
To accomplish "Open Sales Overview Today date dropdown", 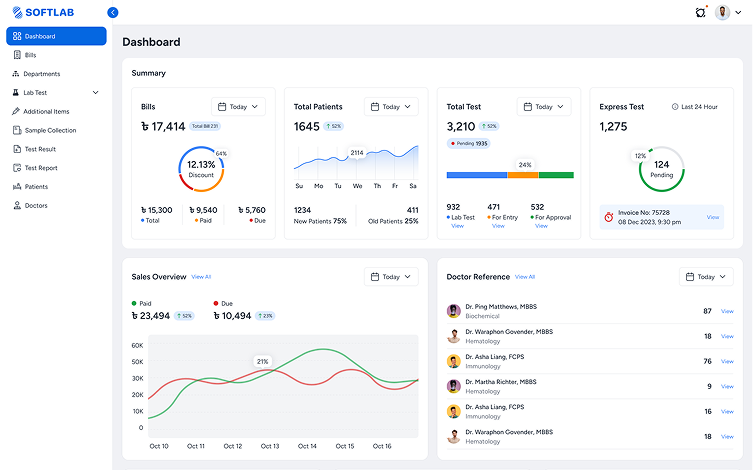I will [x=391, y=277].
